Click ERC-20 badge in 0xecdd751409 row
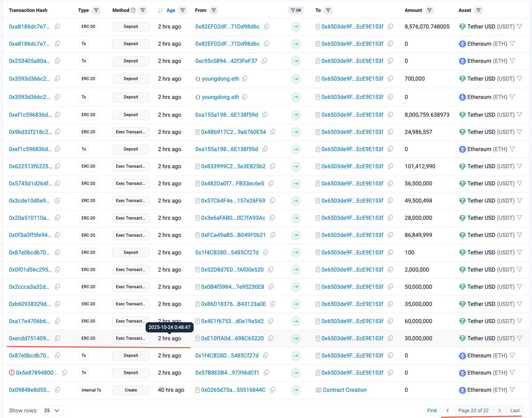532x418 pixels. (88, 338)
